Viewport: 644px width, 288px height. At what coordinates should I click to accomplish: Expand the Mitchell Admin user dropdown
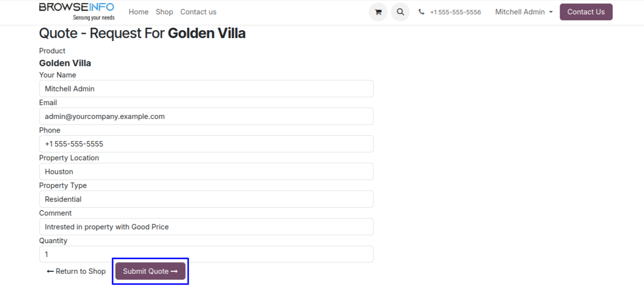pos(523,12)
